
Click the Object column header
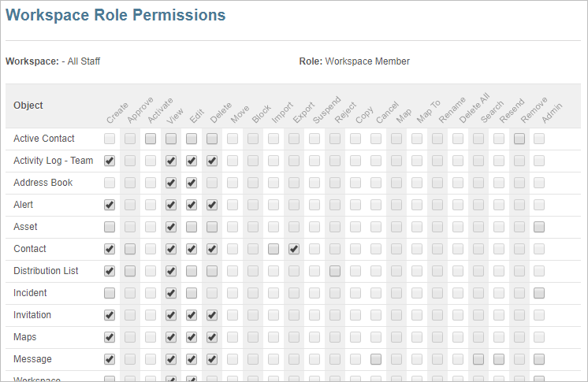pyautogui.click(x=28, y=106)
